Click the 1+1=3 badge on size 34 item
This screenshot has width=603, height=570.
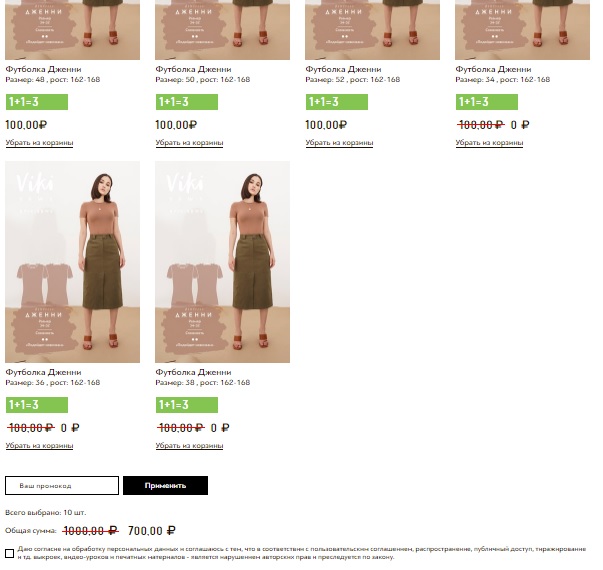point(487,102)
